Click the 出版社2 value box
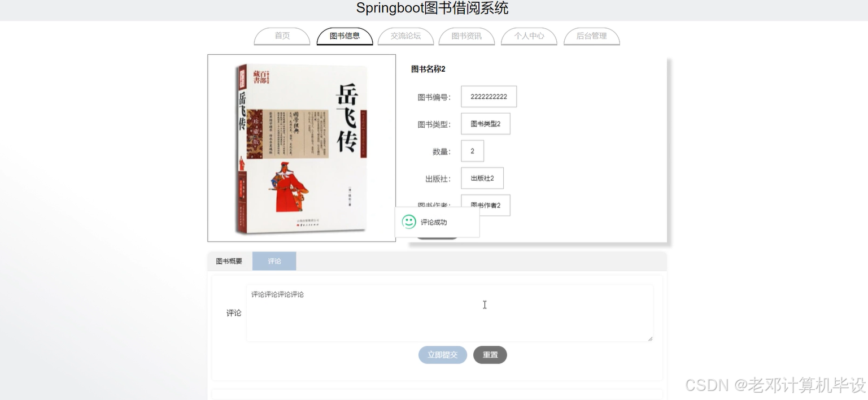The width and height of the screenshot is (868, 400). click(x=482, y=178)
